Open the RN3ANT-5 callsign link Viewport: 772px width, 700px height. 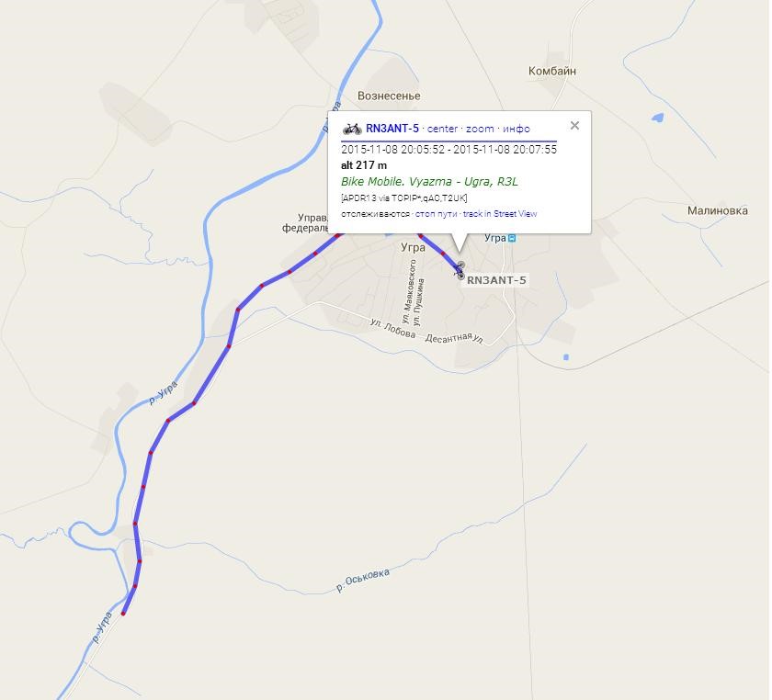pyautogui.click(x=392, y=129)
